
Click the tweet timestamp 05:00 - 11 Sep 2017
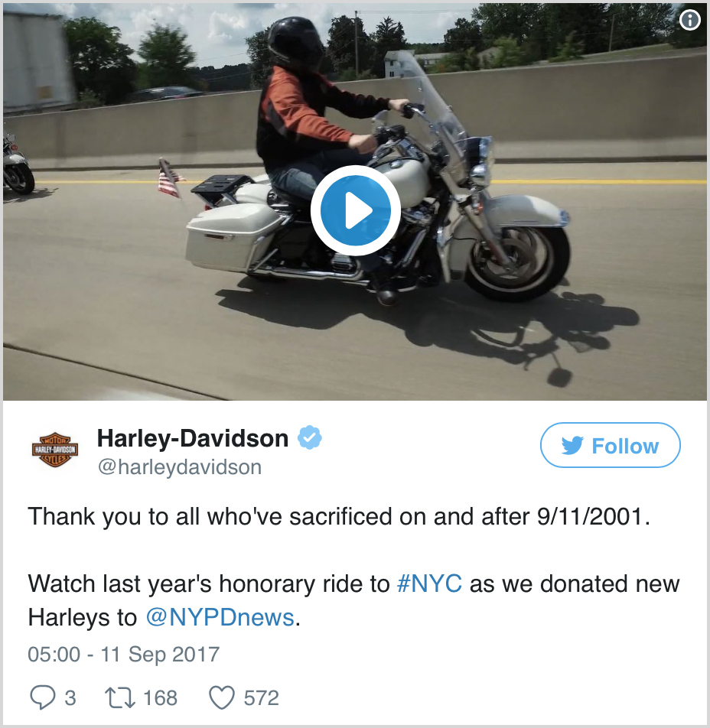(x=123, y=654)
